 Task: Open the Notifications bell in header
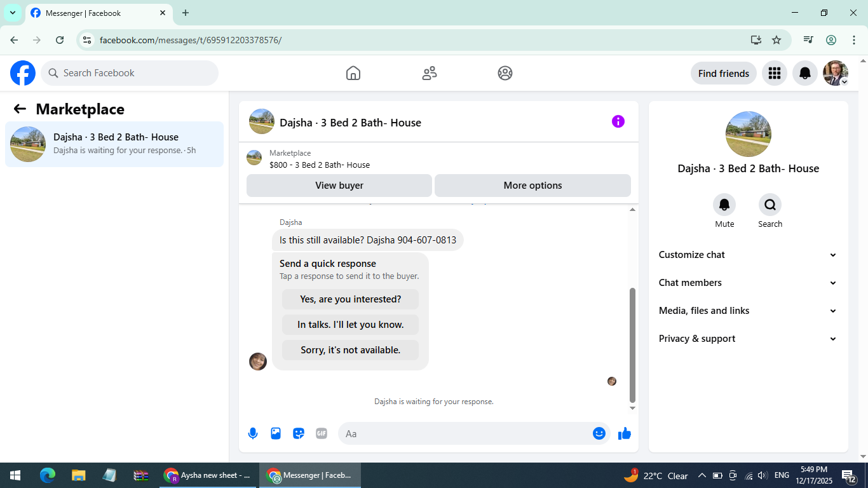(x=805, y=73)
